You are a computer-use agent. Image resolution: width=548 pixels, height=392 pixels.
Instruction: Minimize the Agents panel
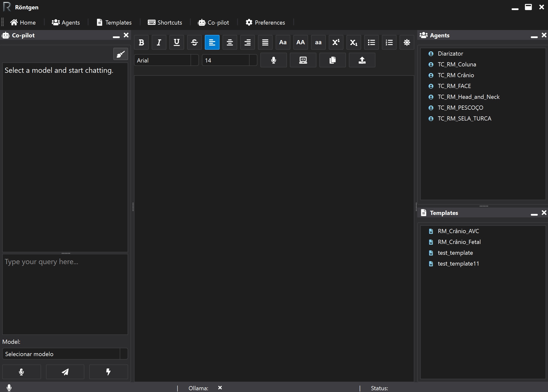(534, 36)
